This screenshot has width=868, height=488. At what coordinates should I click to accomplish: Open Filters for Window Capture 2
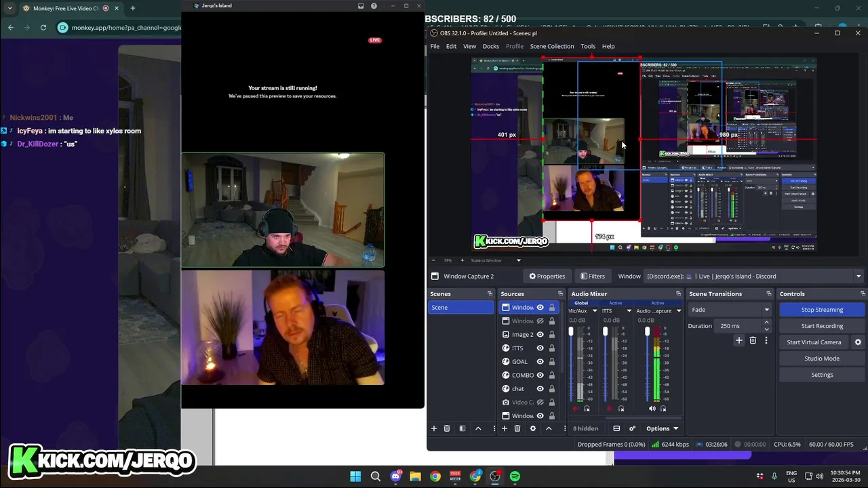tap(592, 276)
